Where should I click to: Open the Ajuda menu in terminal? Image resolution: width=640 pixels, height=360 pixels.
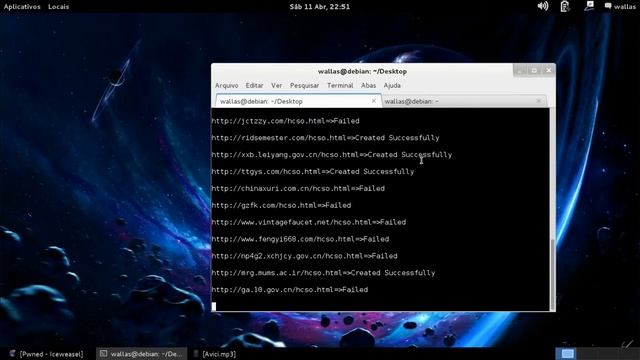pos(392,85)
